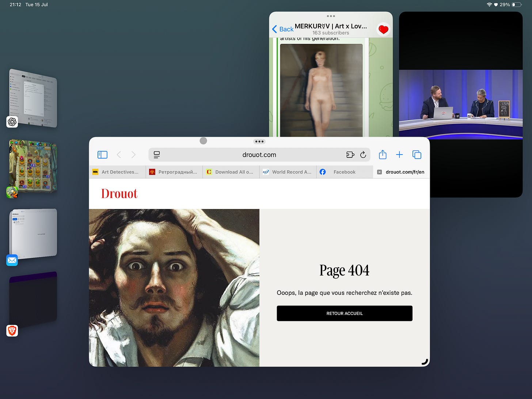Open the Drouot logo home link
The image size is (532, 399).
click(119, 194)
